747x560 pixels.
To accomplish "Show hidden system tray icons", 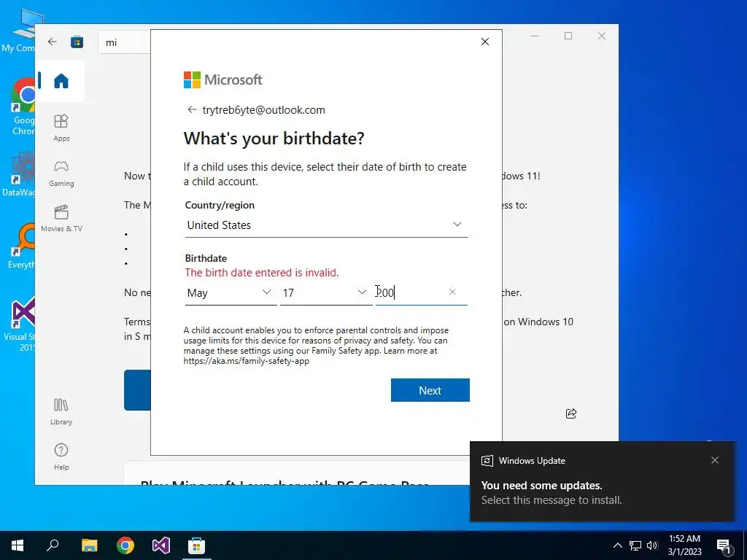I will point(617,545).
